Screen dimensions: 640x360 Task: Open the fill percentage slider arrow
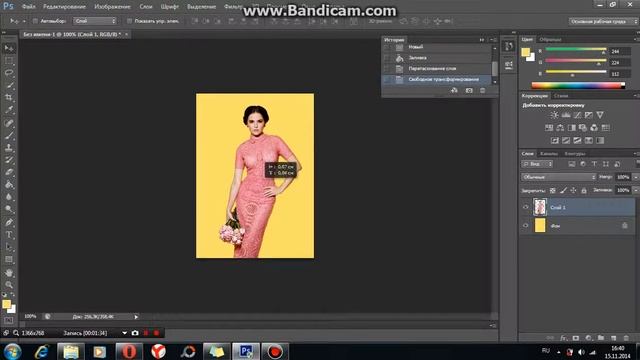coord(635,190)
